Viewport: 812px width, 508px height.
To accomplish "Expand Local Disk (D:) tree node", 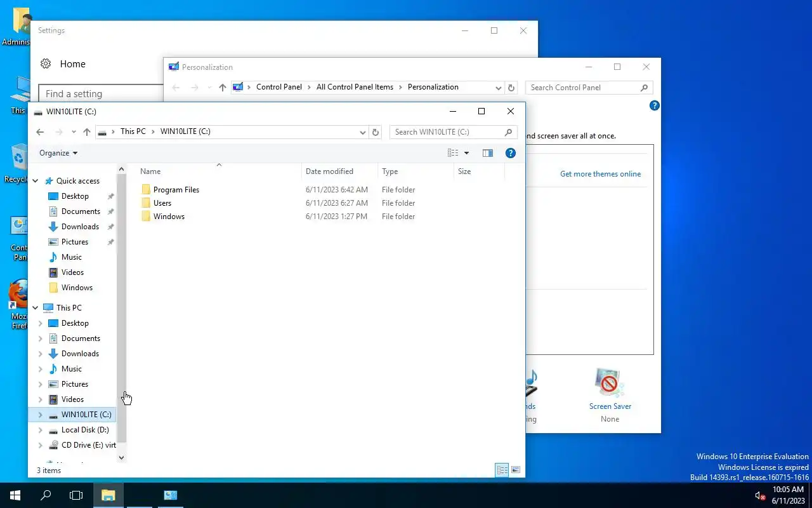I will [41, 430].
